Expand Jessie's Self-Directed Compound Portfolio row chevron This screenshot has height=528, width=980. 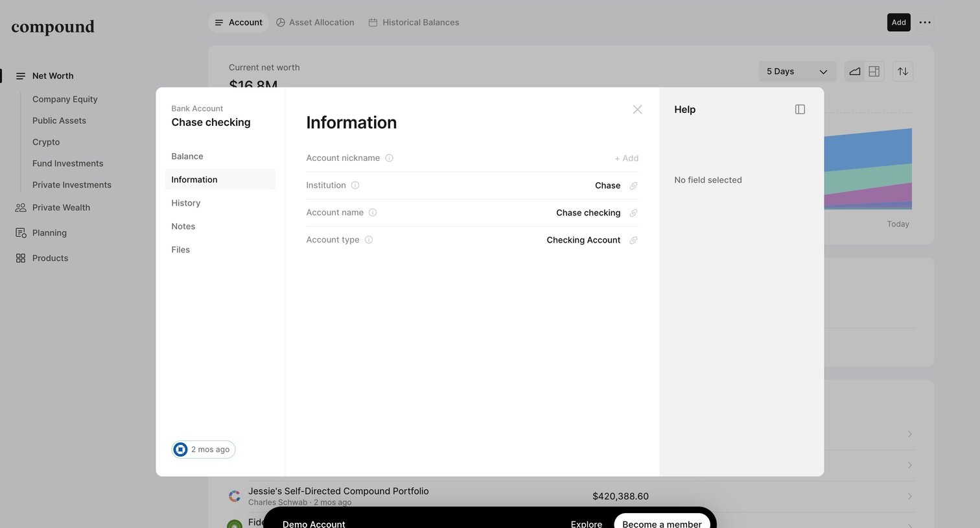(910, 496)
